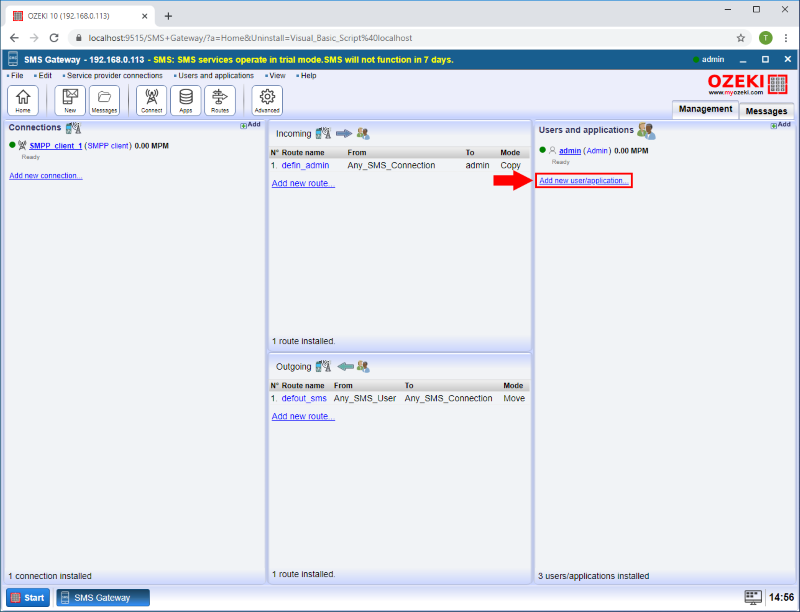Open the Users and applications menu
Screen dimensions: 800x612
tap(216, 75)
